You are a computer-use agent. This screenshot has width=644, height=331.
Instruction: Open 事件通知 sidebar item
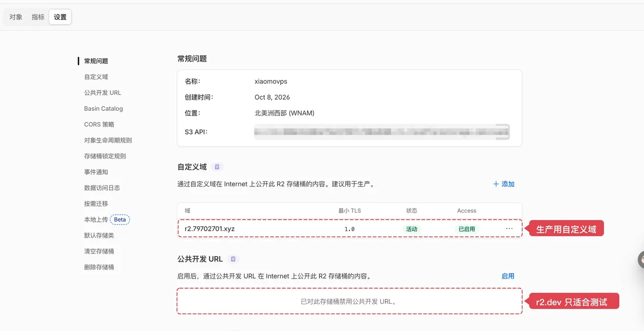pos(96,172)
